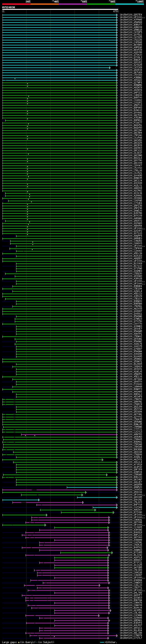Viewport: 146px width, 644px height.
Task: Select hit label UniRef100_B4FYS9
Action: coord(131,505)
